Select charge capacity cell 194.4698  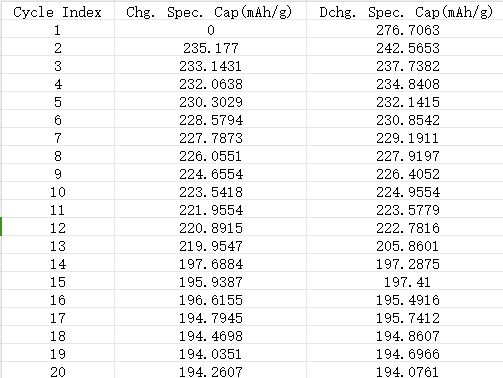point(210,336)
